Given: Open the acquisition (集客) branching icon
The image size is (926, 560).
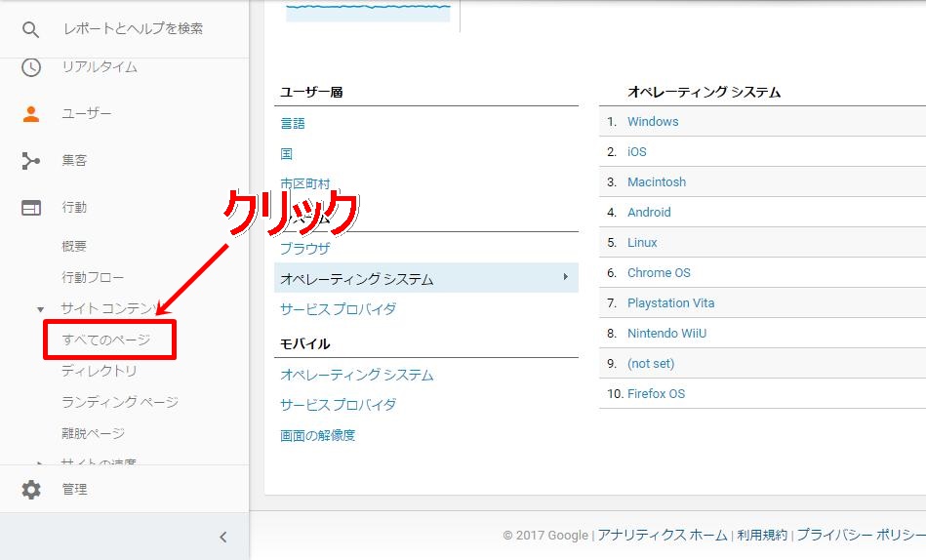Looking at the screenshot, I should [30, 161].
